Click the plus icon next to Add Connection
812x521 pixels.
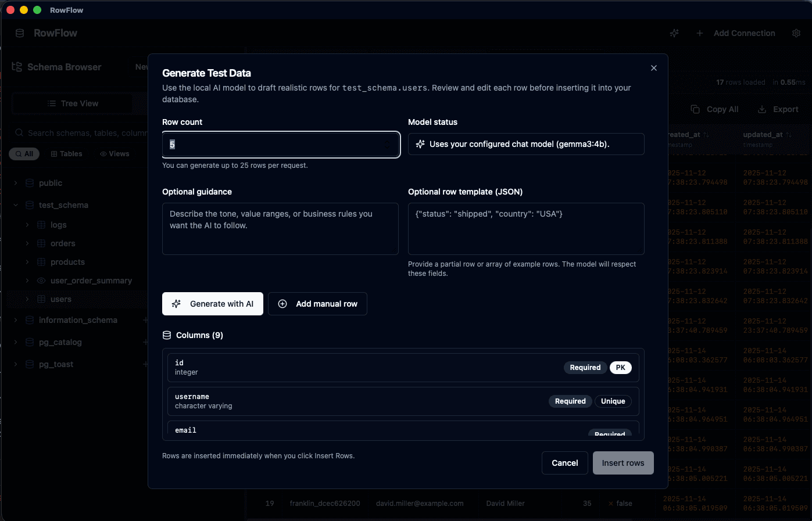[x=699, y=33]
